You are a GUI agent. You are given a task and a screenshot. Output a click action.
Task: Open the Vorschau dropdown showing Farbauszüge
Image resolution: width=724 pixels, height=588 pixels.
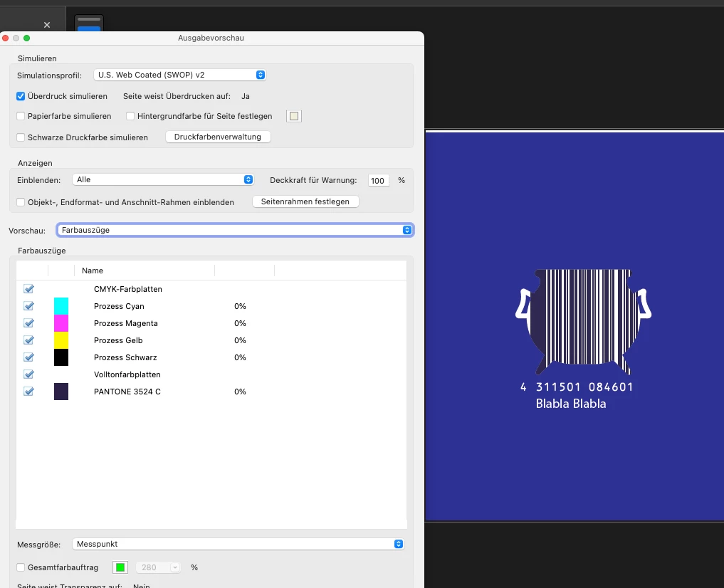(x=235, y=230)
